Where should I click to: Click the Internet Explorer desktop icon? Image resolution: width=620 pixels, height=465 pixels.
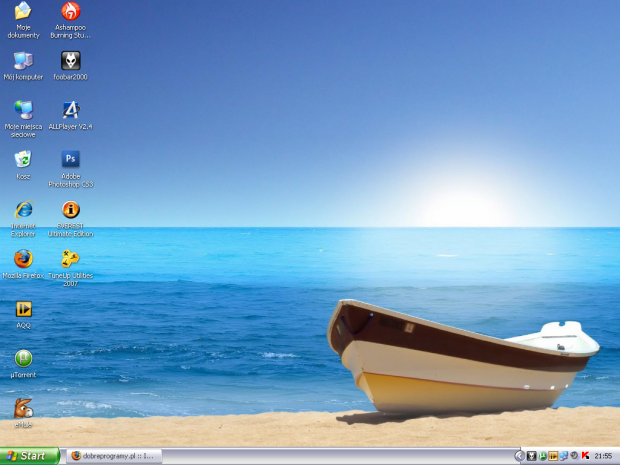23,209
